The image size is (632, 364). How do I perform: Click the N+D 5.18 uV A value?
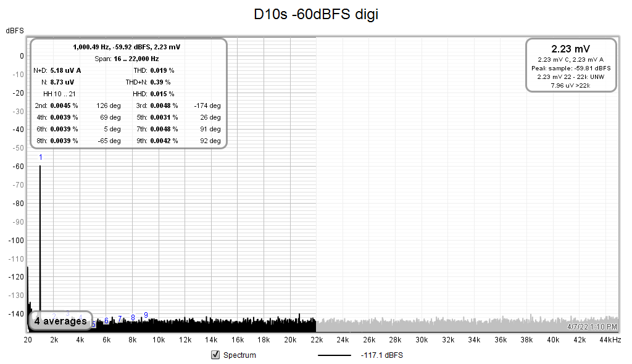[x=65, y=70]
